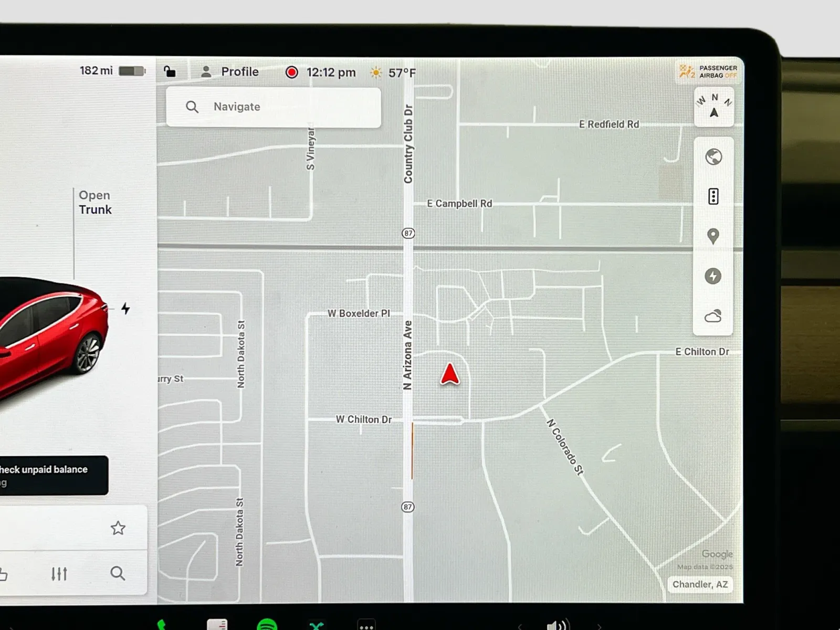Screen dimensions: 840x630
Task: Click the Navigate search field
Action: click(x=274, y=107)
